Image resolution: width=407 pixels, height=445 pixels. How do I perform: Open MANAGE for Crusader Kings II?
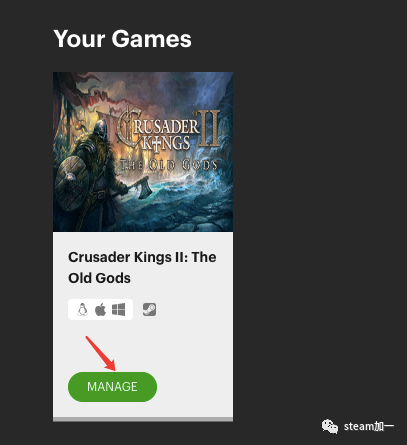click(112, 387)
